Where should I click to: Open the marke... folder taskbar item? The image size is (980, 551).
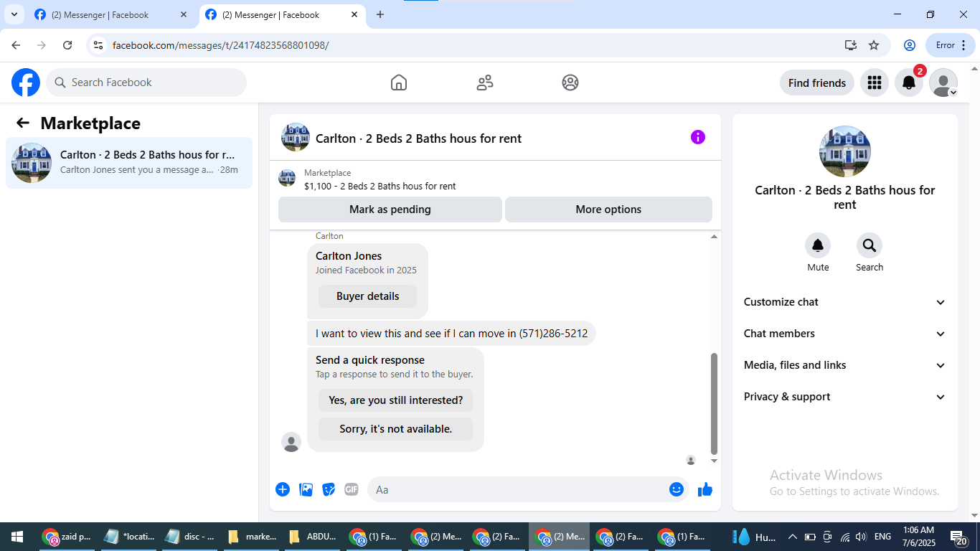click(x=252, y=537)
